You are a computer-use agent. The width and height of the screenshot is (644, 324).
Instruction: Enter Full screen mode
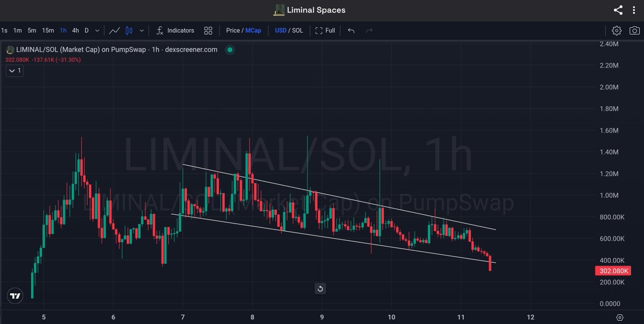click(x=325, y=31)
